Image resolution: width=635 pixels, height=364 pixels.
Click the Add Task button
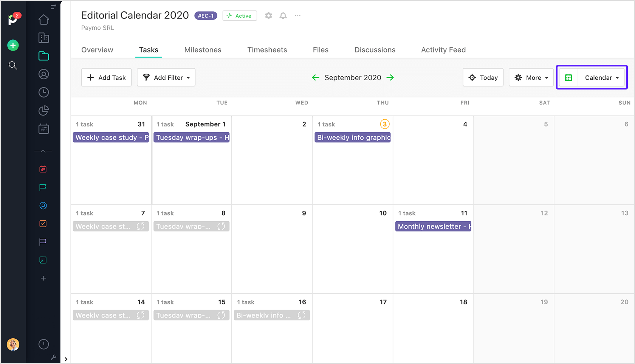click(106, 77)
